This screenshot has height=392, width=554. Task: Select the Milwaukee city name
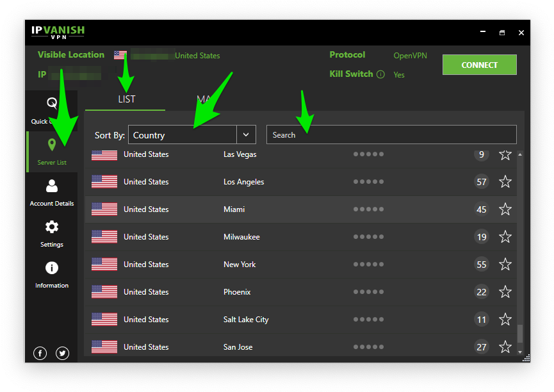(241, 237)
